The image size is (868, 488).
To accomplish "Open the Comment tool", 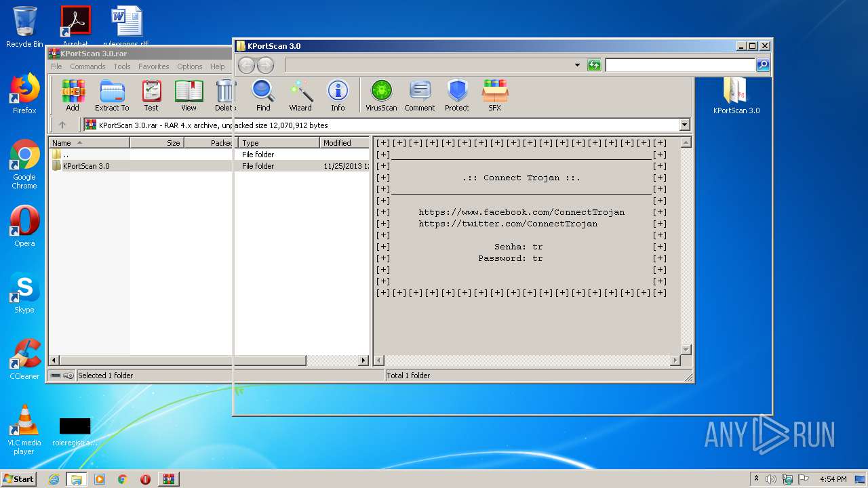I will 420,95.
